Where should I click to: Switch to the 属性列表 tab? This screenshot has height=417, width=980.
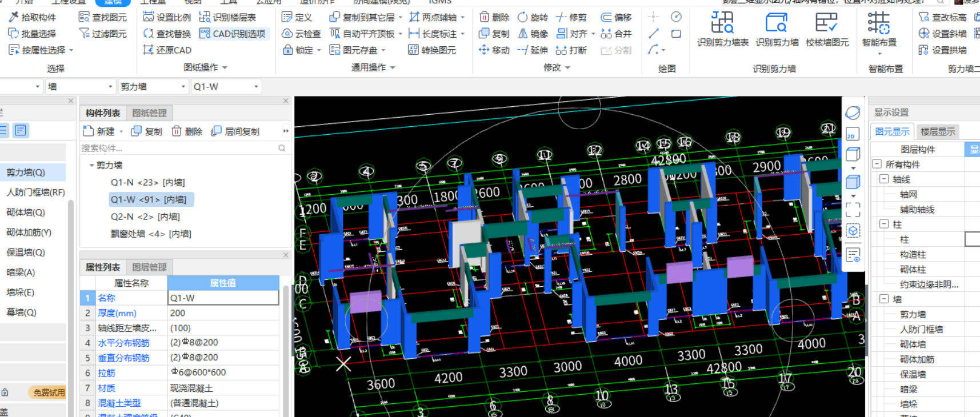pyautogui.click(x=103, y=267)
